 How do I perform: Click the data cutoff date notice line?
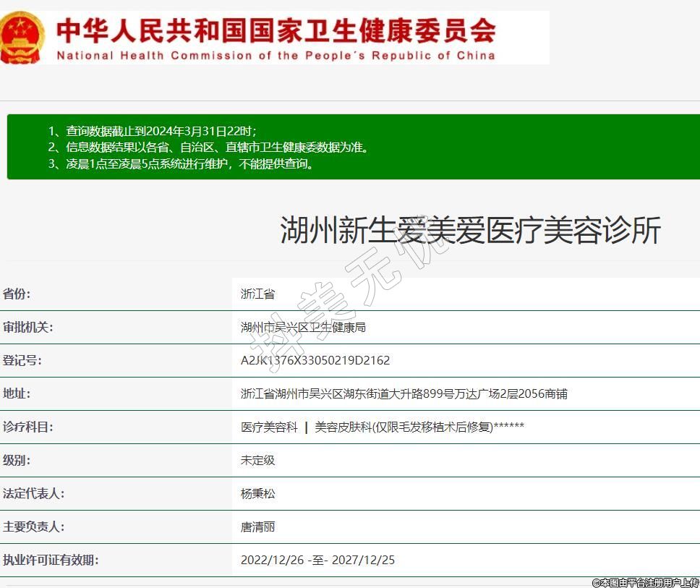coord(153,131)
